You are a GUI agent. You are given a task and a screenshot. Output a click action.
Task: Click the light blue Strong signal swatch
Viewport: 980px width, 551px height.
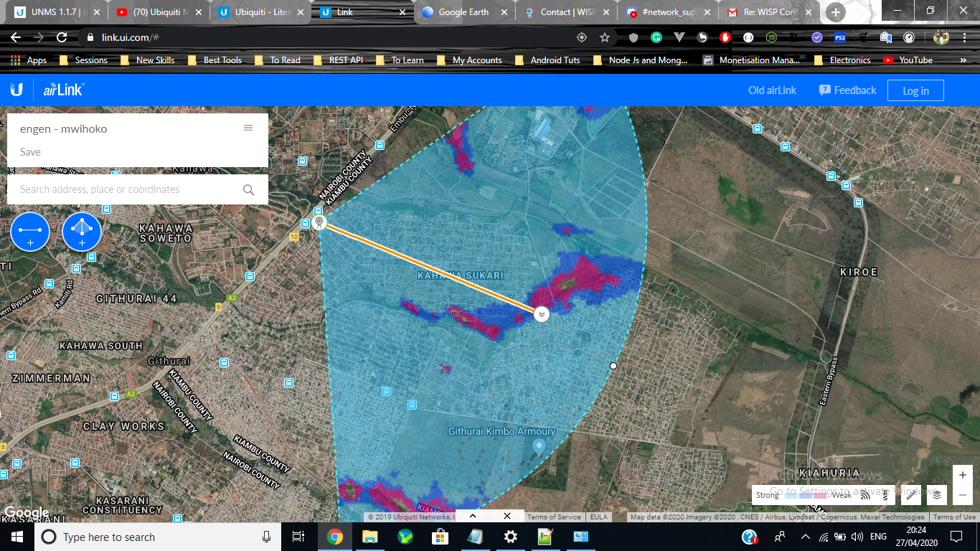click(x=792, y=495)
